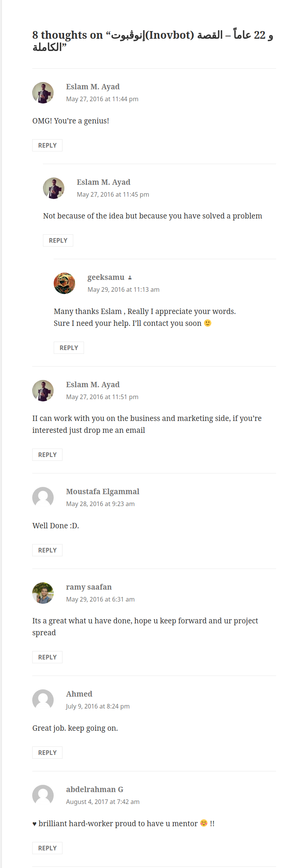Open the May 29, 2016 at 11:13 am permalink
The image size is (306, 868).
123,289
